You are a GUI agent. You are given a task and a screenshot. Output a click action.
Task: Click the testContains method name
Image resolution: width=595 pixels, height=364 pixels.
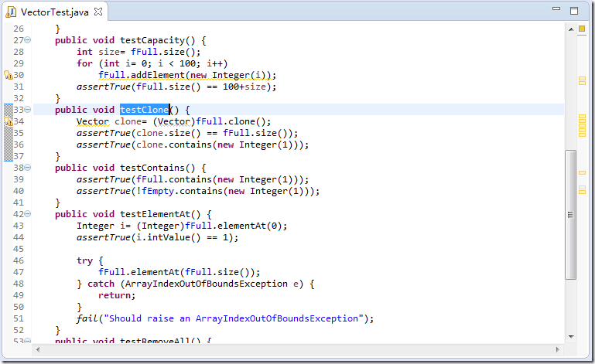(152, 168)
